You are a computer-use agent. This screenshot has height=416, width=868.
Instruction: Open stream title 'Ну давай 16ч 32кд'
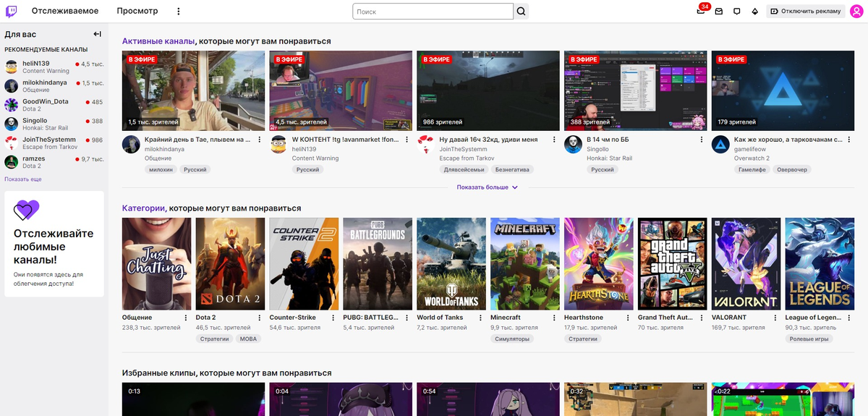[x=489, y=140]
